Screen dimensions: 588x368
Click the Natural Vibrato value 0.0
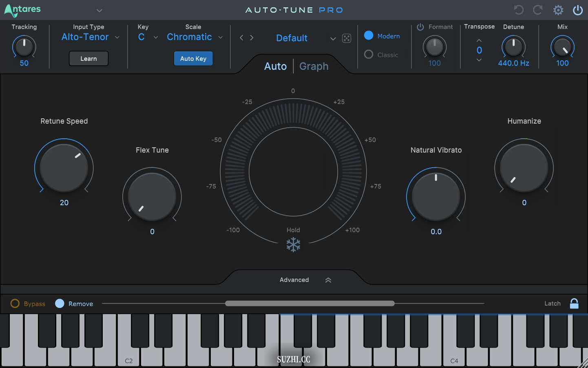point(436,232)
